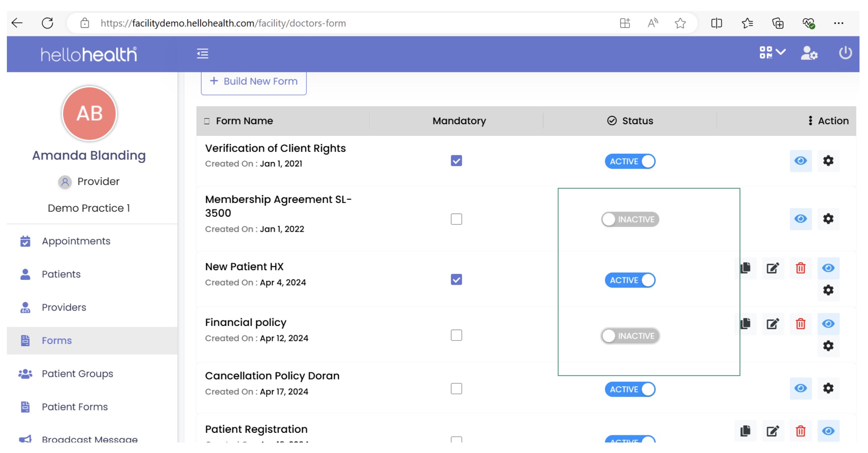View the Membership Agreement SL-3500 form
This screenshot has width=868, height=453.
800,219
